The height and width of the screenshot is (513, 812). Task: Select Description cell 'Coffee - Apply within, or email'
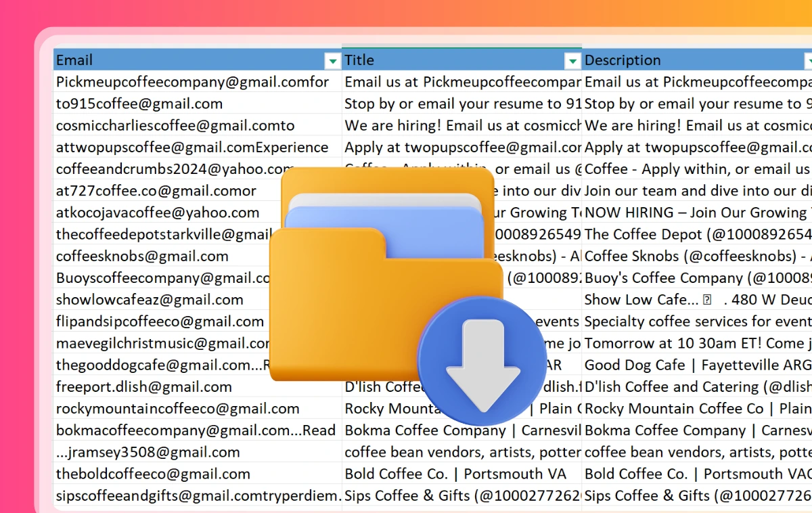pyautogui.click(x=697, y=169)
